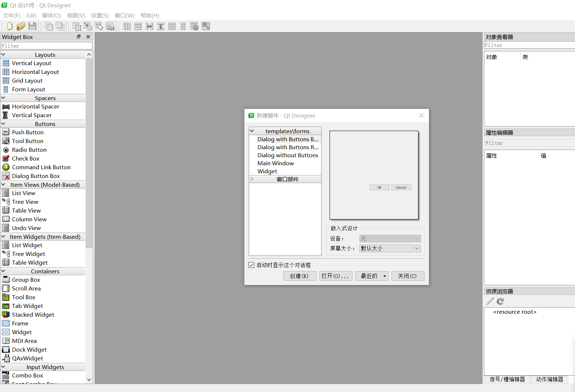Click the Bring to Front toolbar icon
The image size is (575, 392).
pos(49,26)
